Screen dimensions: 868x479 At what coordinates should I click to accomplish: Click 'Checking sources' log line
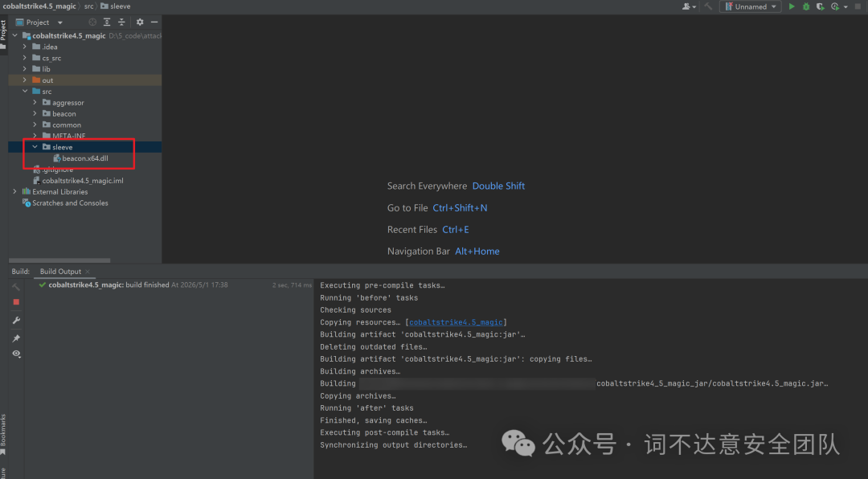click(355, 310)
